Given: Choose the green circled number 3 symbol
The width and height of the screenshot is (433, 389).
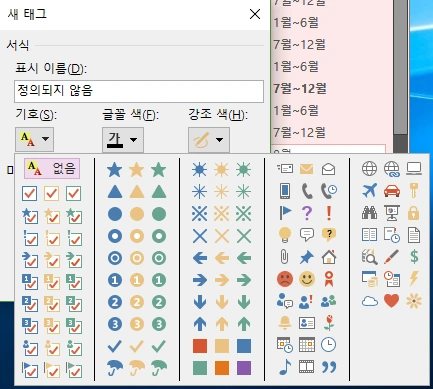Looking at the screenshot, I should (159, 324).
